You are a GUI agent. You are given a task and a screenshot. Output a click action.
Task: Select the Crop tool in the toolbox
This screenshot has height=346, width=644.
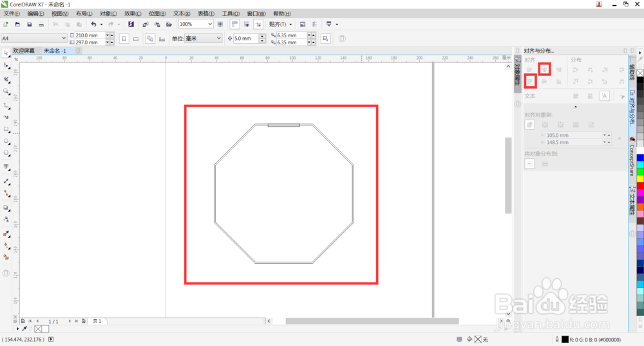(x=6, y=79)
